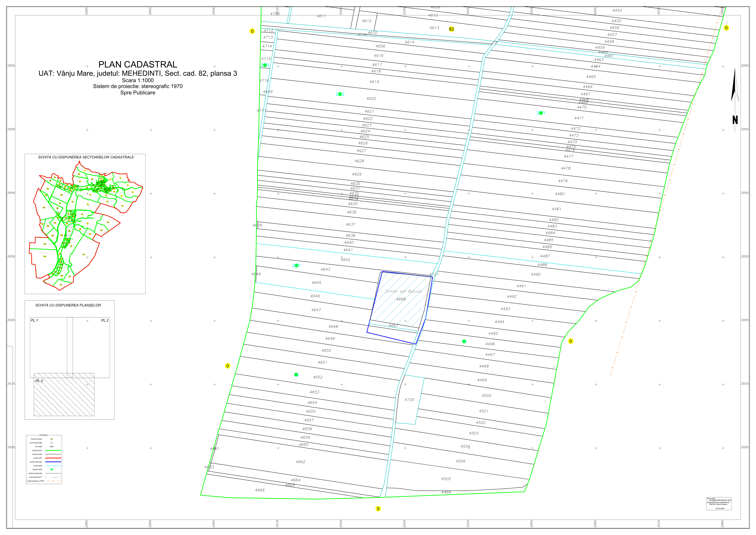Click the green Limita sector legend line
756x535 pixels.
coord(53,450)
